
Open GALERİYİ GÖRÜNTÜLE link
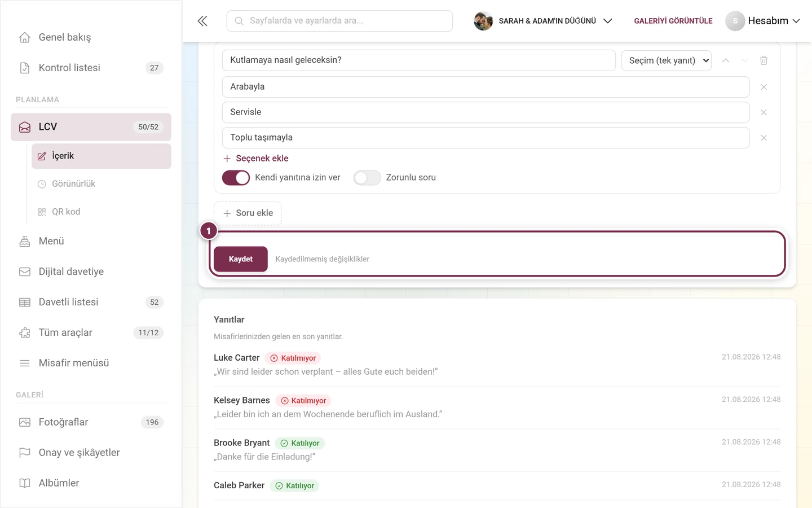click(x=673, y=21)
